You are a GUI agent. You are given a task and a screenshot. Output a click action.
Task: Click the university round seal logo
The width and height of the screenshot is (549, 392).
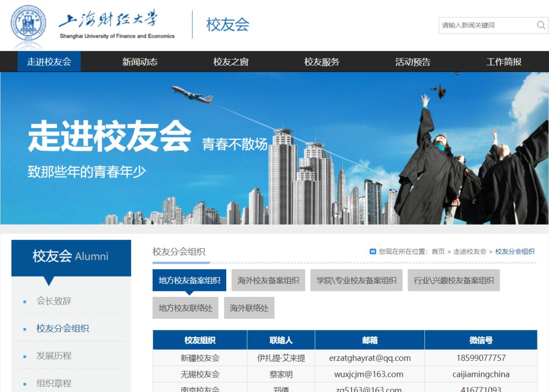tap(28, 24)
